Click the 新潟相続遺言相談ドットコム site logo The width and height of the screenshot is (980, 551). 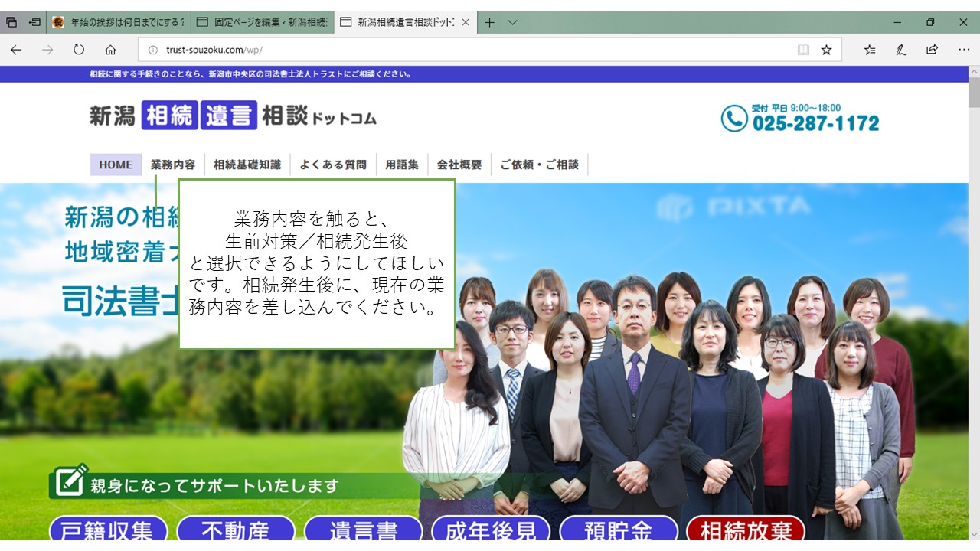[233, 116]
